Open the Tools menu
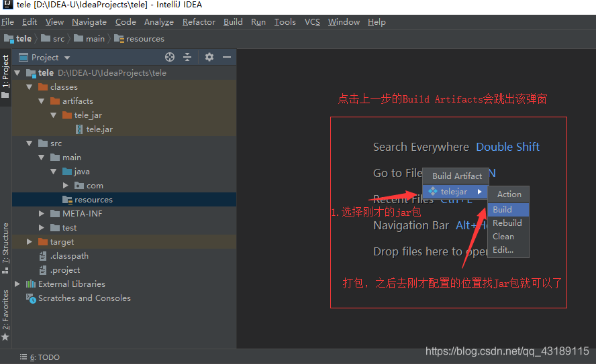Image resolution: width=596 pixels, height=364 pixels. [285, 22]
